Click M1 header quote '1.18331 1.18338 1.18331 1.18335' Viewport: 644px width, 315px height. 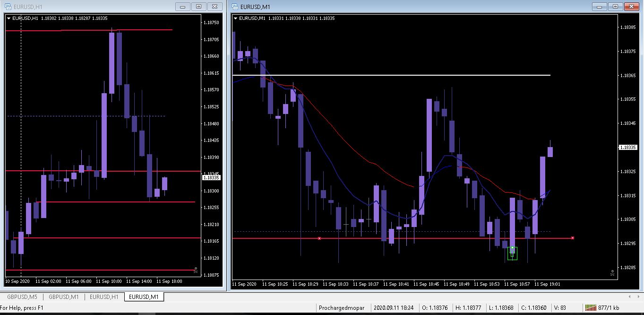pos(301,18)
